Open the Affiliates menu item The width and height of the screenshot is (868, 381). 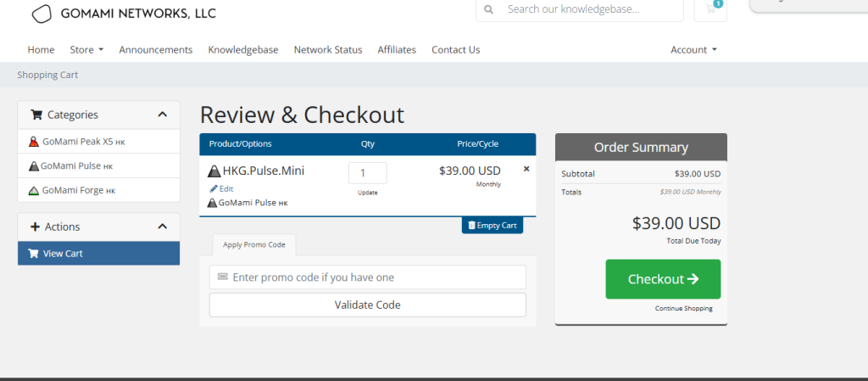coord(397,50)
